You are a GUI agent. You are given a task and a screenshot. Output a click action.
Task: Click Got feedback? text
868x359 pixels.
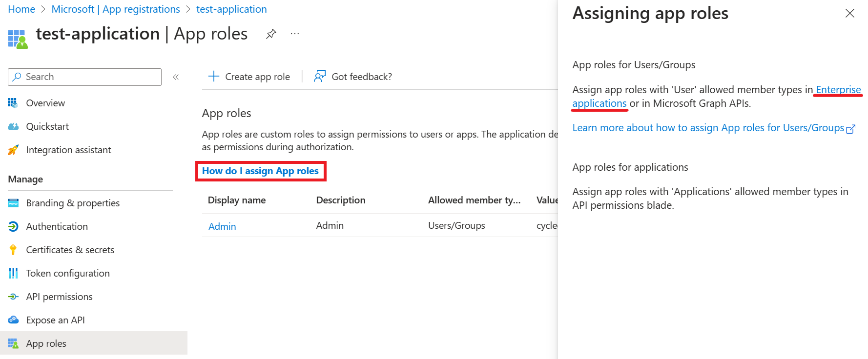coord(362,77)
